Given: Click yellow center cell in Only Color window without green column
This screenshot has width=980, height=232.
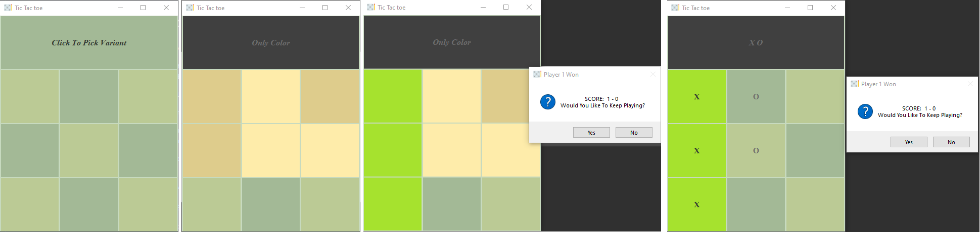Looking at the screenshot, I should [x=271, y=150].
